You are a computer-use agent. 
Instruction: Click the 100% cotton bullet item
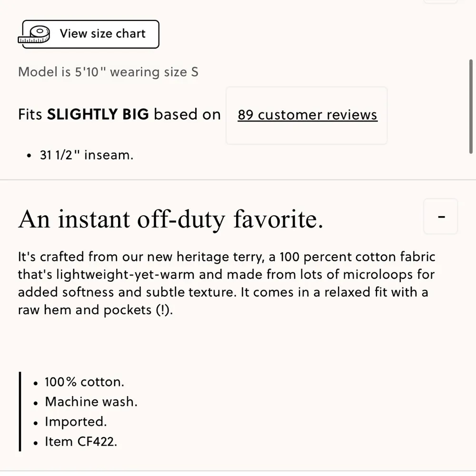click(84, 382)
